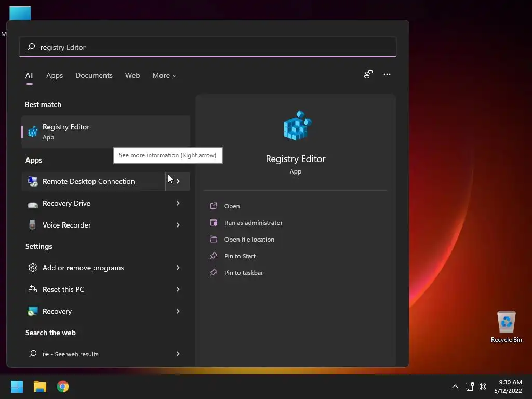The image size is (532, 399).
Task: Expand Recovery Drive details arrow
Action: pyautogui.click(x=178, y=203)
